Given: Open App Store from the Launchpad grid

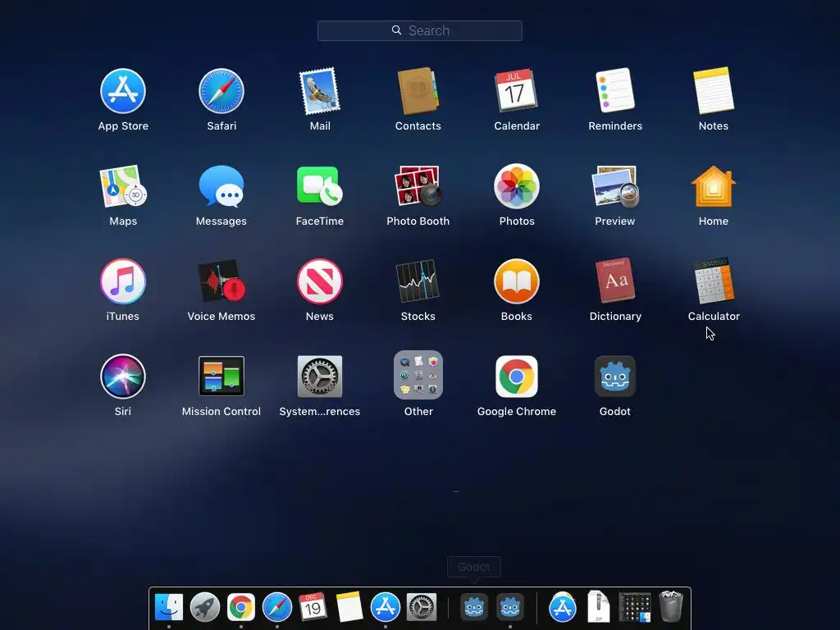Looking at the screenshot, I should [123, 91].
